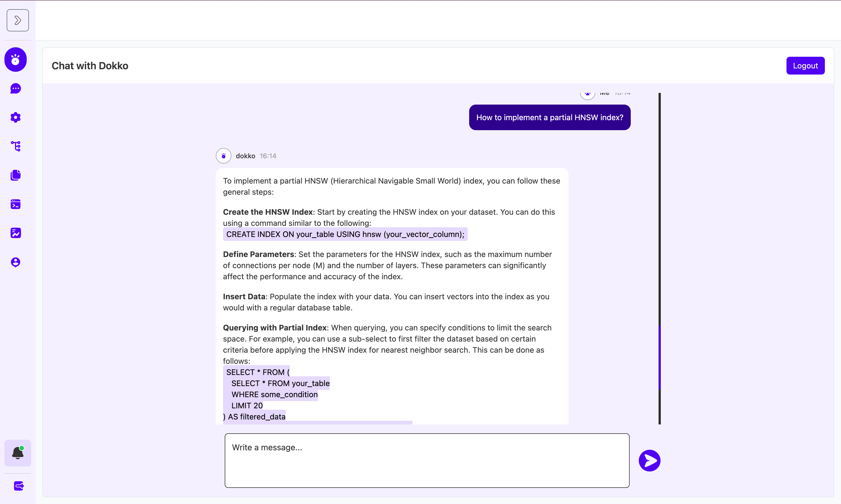The height and width of the screenshot is (504, 841).
Task: Open the tree hierarchy sidebar icon
Action: pos(16,146)
